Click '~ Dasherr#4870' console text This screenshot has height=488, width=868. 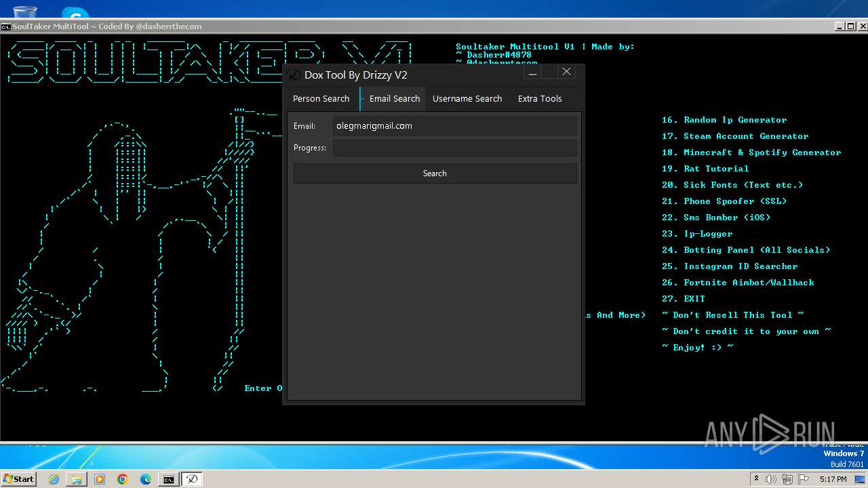pos(494,55)
